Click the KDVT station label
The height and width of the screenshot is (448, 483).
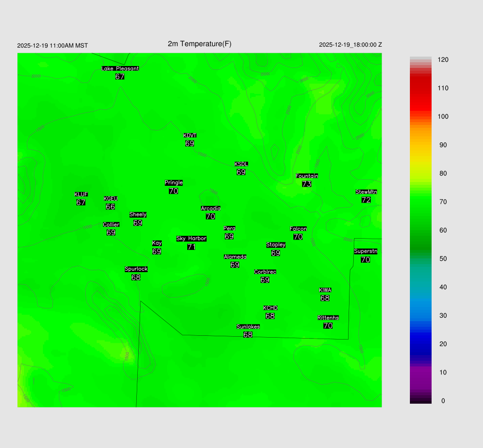click(190, 136)
